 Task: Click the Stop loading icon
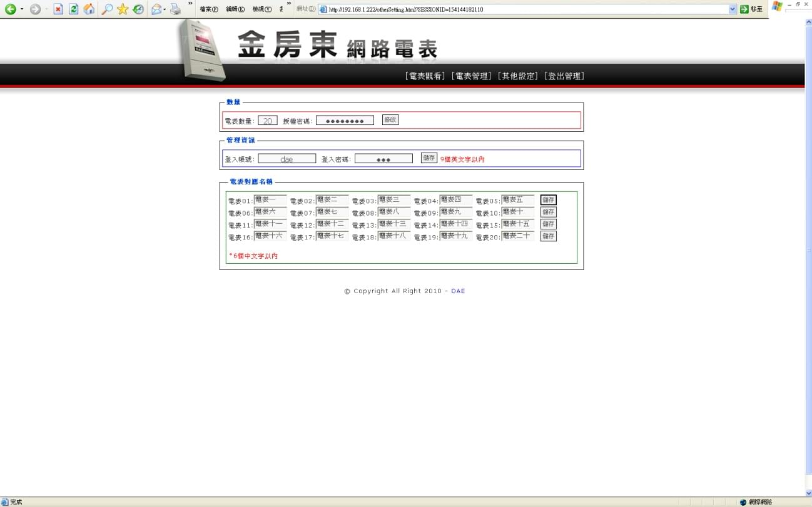pos(58,9)
